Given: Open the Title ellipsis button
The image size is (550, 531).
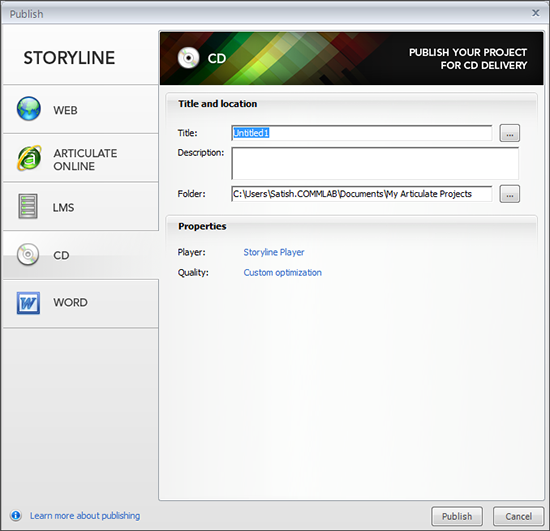Looking at the screenshot, I should pos(510,133).
